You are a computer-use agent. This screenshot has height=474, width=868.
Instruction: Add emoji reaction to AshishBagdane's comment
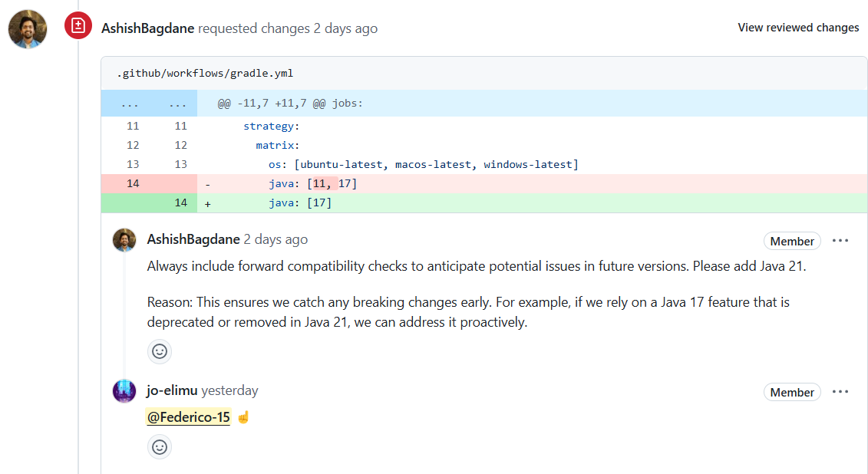tap(160, 351)
